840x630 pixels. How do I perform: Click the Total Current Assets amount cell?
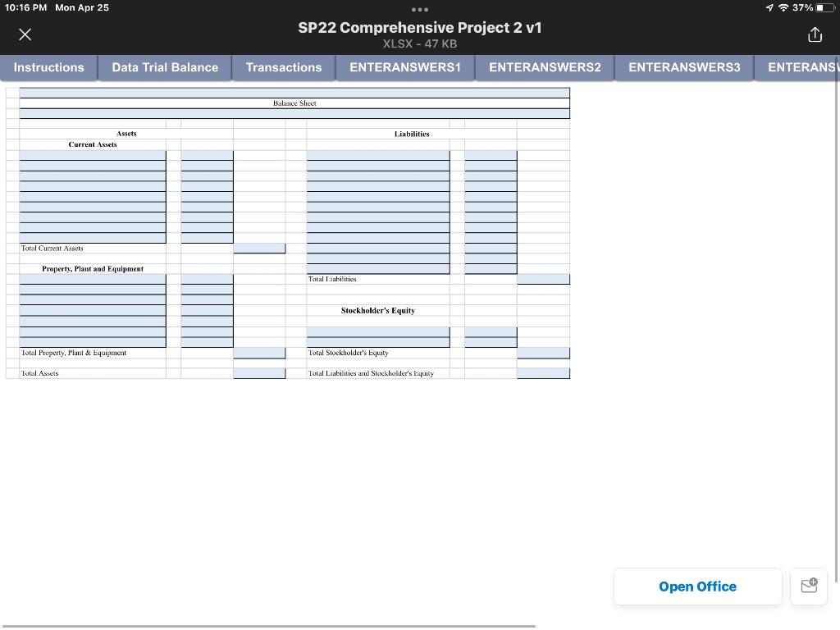(x=259, y=248)
